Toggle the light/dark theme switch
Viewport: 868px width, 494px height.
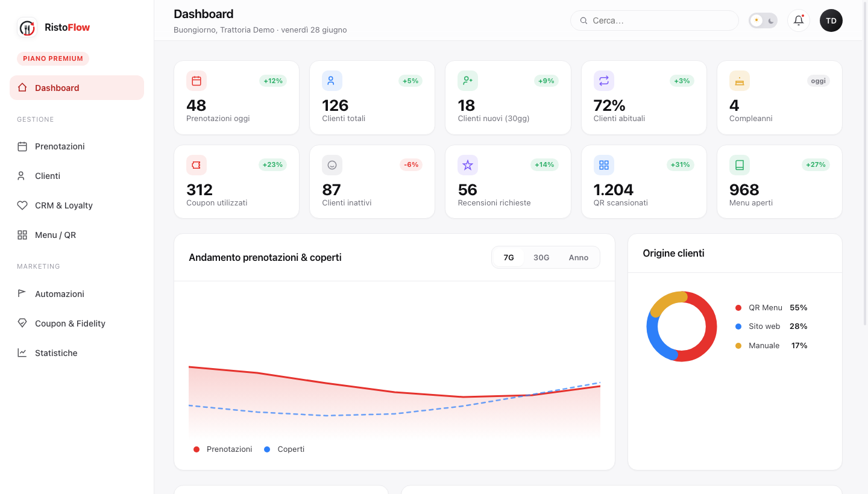763,20
